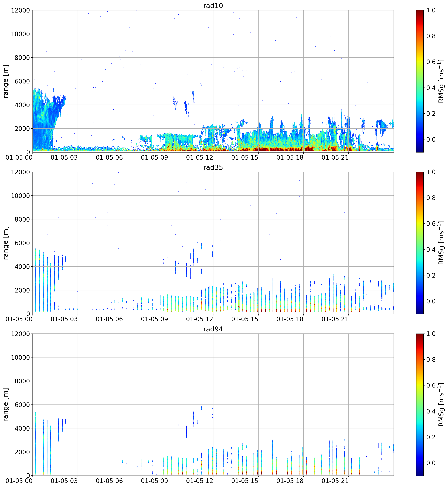This screenshot has height=487, width=448.
Task: Select the rad94 panel's color bar
Action: click(420, 405)
